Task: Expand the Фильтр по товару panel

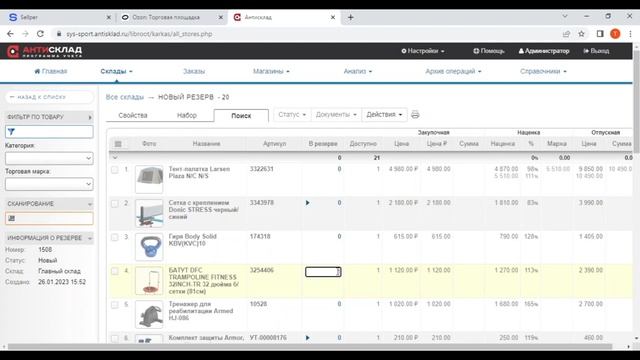Action: pyautogui.click(x=90, y=117)
